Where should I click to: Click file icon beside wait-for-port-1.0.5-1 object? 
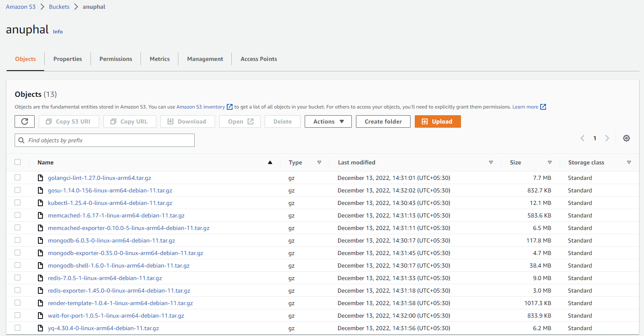coord(40,316)
